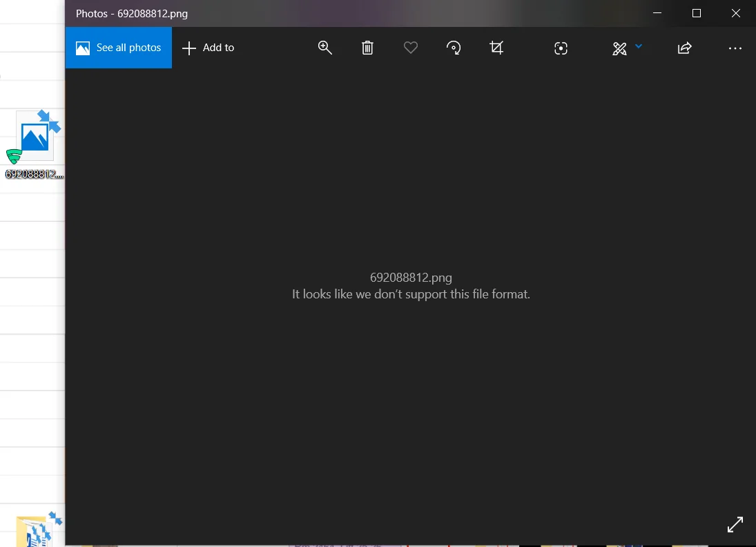Share the photo with share icon
The width and height of the screenshot is (756, 547).
pyautogui.click(x=685, y=48)
